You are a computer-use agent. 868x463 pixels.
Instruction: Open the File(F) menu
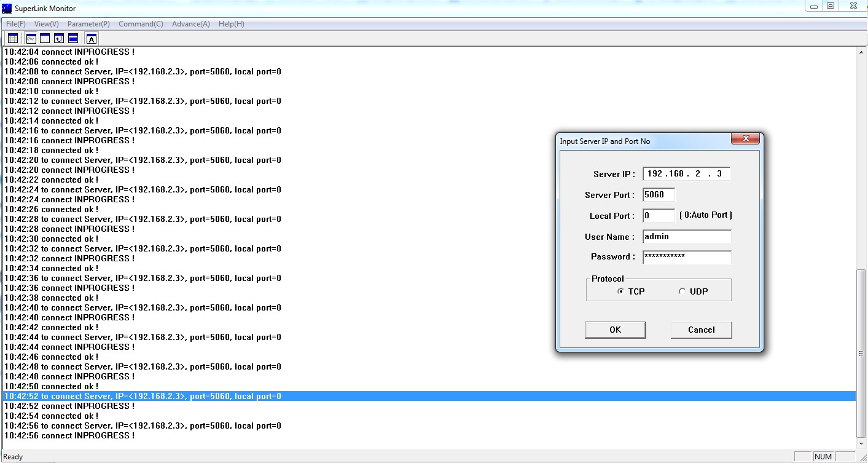click(16, 24)
